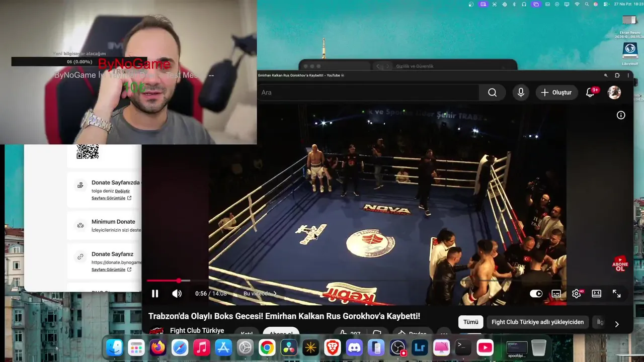Viewport: 644px width, 362px height.
Task: Open the Trash in the Dock
Action: point(538,347)
